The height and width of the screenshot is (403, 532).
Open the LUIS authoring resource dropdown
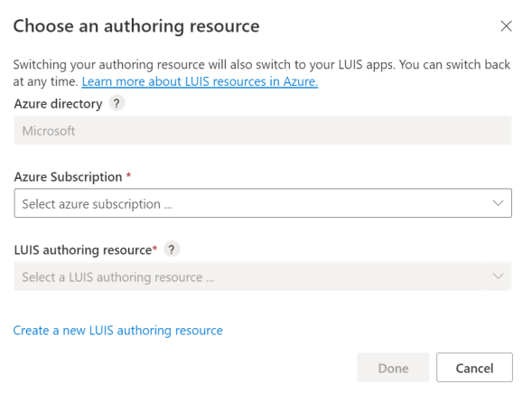[x=263, y=276]
